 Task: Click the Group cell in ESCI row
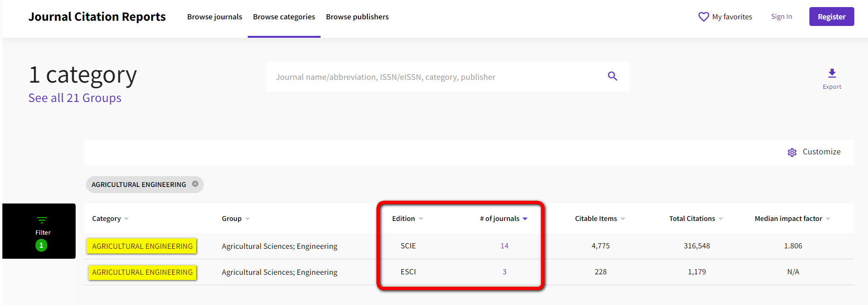click(x=279, y=272)
